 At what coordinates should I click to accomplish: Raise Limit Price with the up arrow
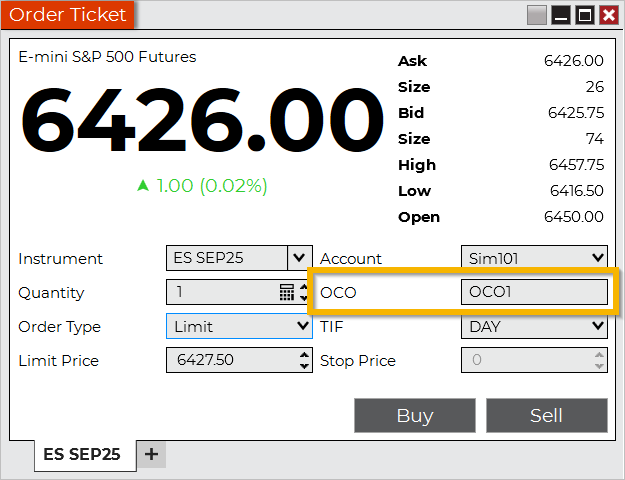304,355
